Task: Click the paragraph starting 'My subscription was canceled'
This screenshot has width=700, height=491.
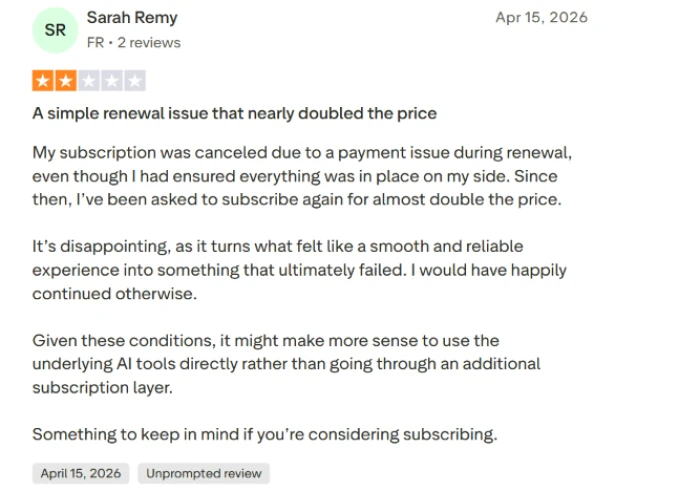Action: (x=302, y=176)
